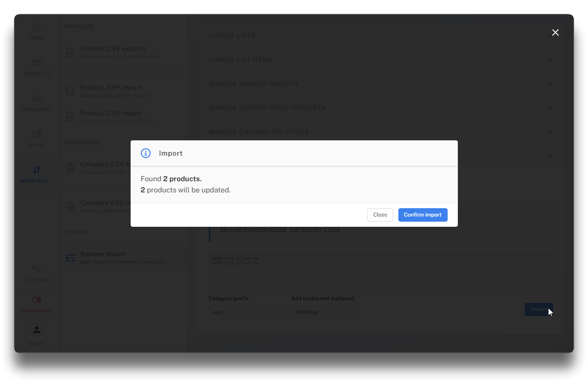Close the overlay with the X icon
The height and width of the screenshot is (382, 588).
(x=555, y=33)
